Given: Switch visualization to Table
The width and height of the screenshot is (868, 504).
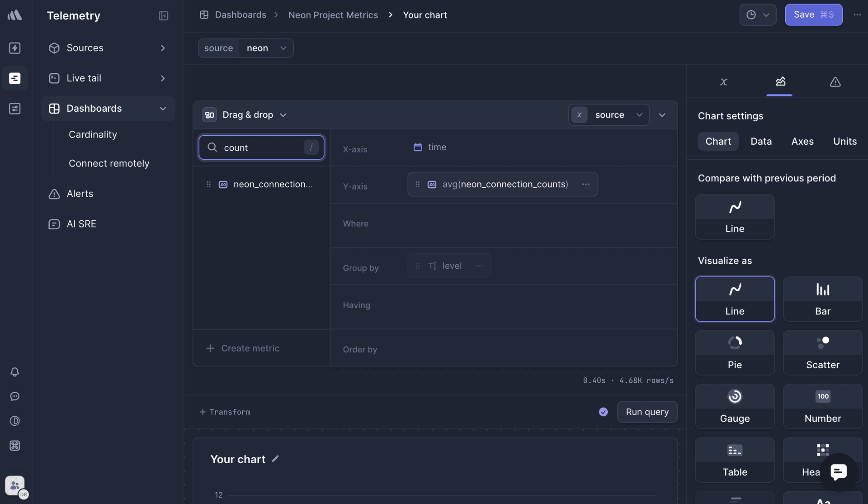Looking at the screenshot, I should coord(734,460).
